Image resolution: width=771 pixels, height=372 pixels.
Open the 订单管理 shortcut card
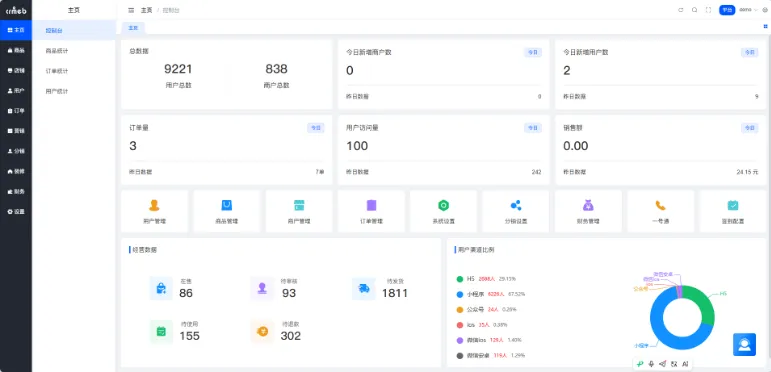click(371, 211)
